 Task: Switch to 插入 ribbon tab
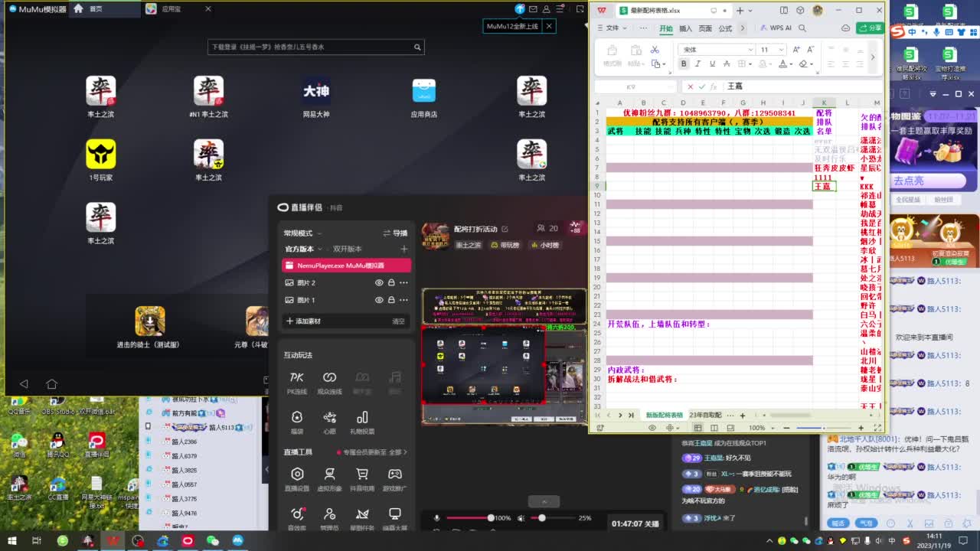pos(685,28)
